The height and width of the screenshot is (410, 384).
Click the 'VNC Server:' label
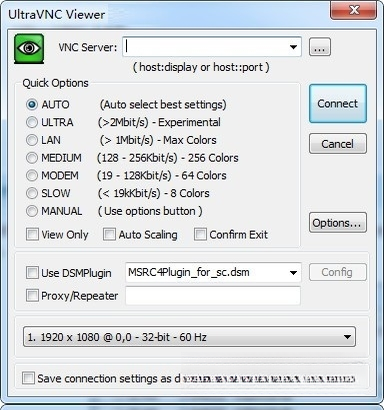tap(88, 47)
